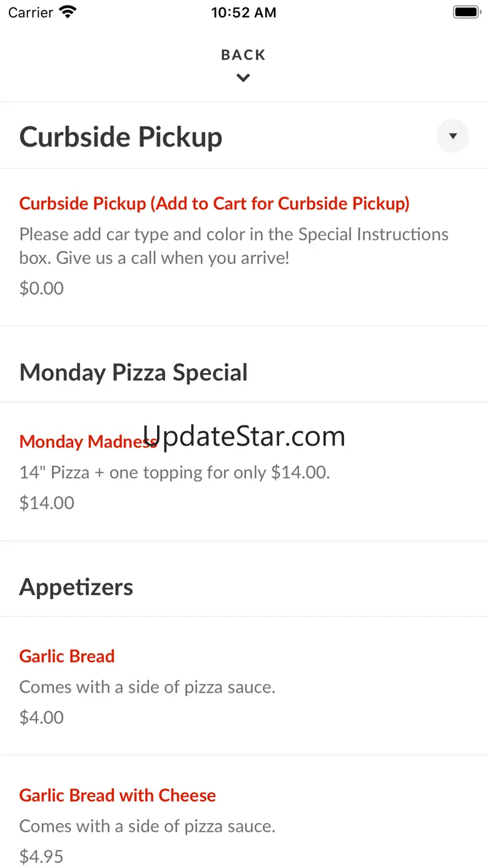Tap the car type and color instructions text
The height and width of the screenshot is (868, 488).
(x=234, y=246)
